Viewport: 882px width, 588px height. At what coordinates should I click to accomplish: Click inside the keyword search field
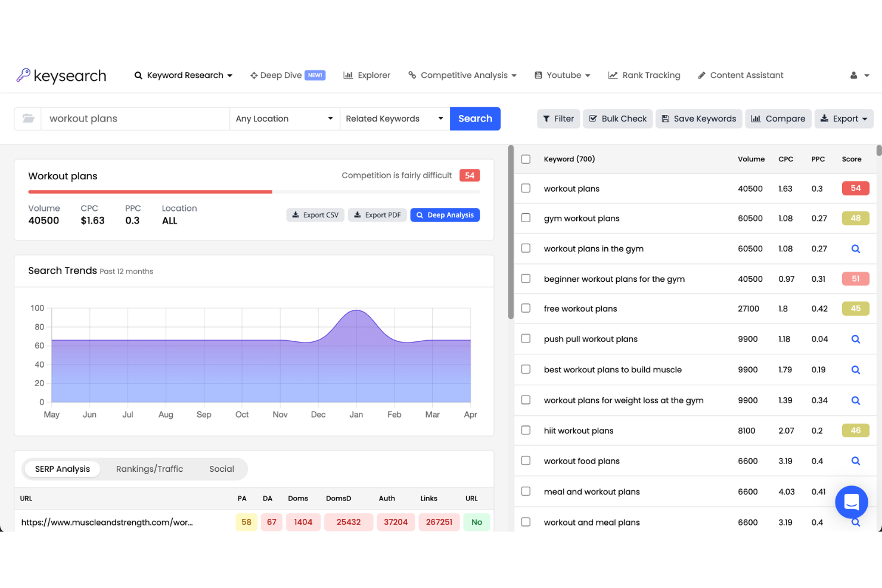134,119
